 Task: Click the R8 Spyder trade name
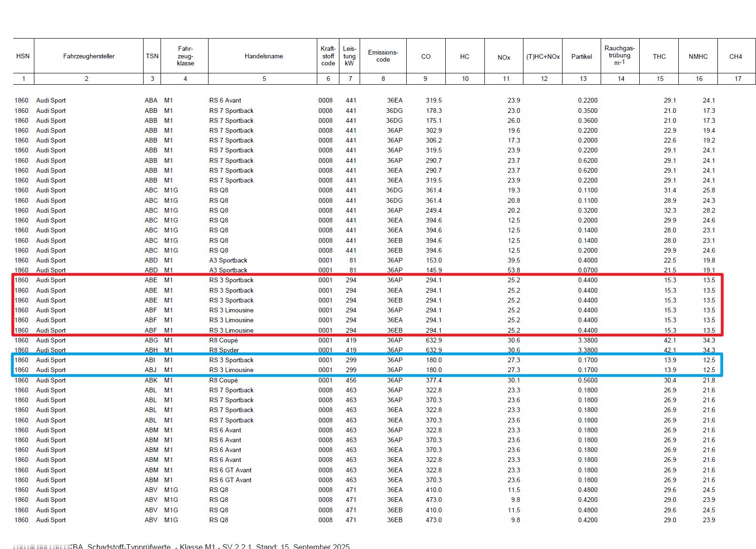point(224,350)
